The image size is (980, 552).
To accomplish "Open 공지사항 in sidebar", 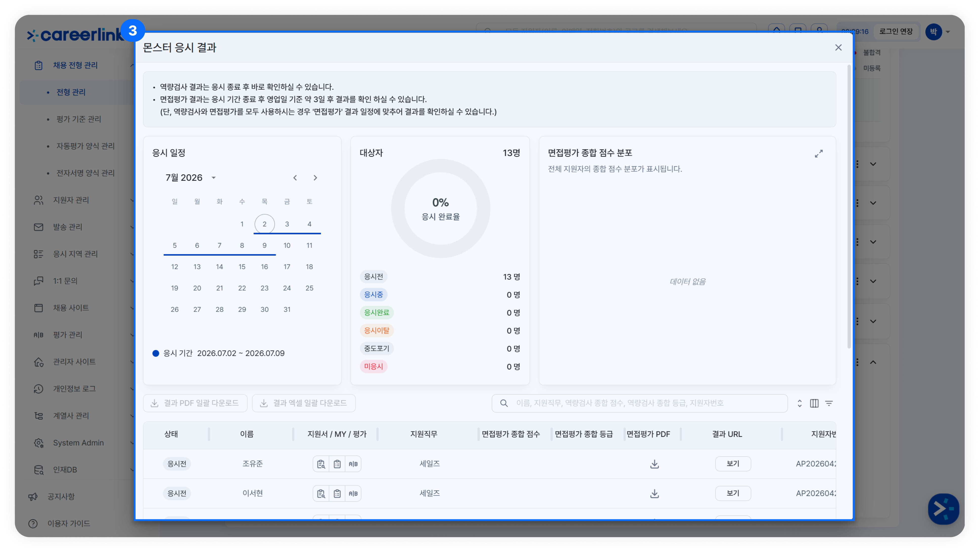I will pos(61,496).
